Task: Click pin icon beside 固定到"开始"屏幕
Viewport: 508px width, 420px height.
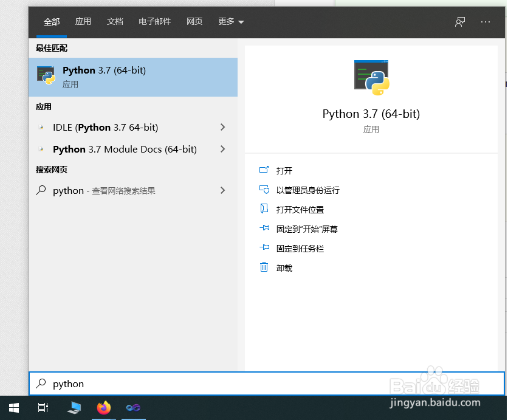Action: 264,228
